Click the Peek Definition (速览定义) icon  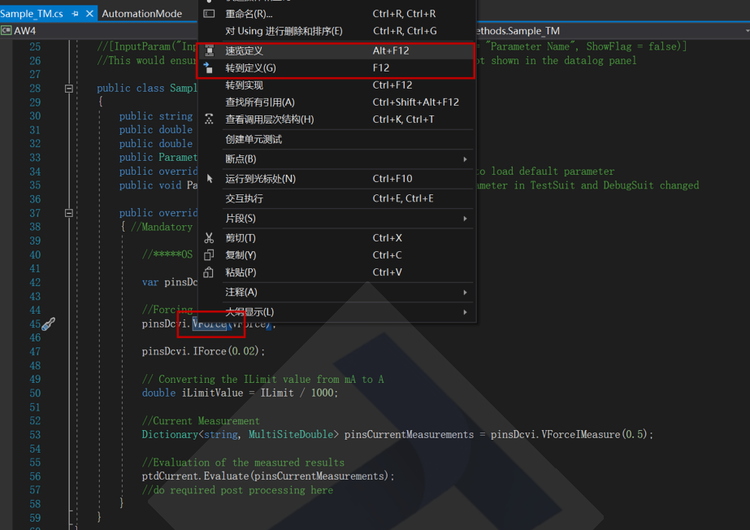point(209,51)
